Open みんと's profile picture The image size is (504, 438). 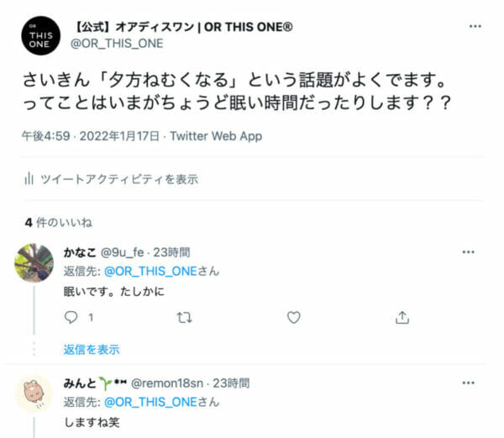(34, 393)
